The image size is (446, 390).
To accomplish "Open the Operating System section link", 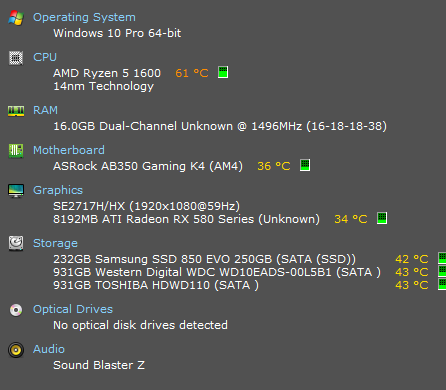I will 84,17.
